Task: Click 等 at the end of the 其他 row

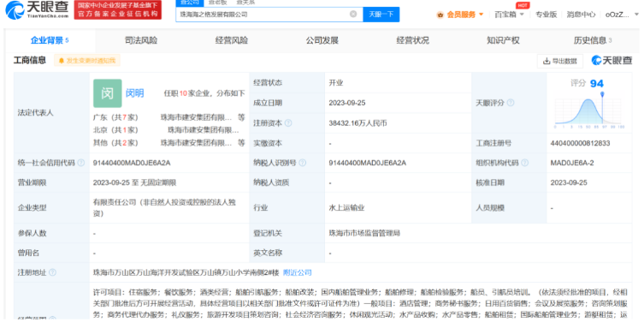Action: click(x=241, y=143)
